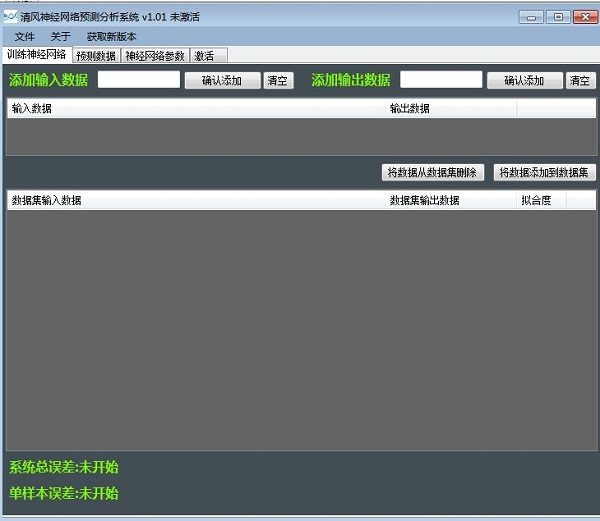Screen dimensions: 600x521
Task: Open the 获取新版本 menu
Action: [111, 37]
